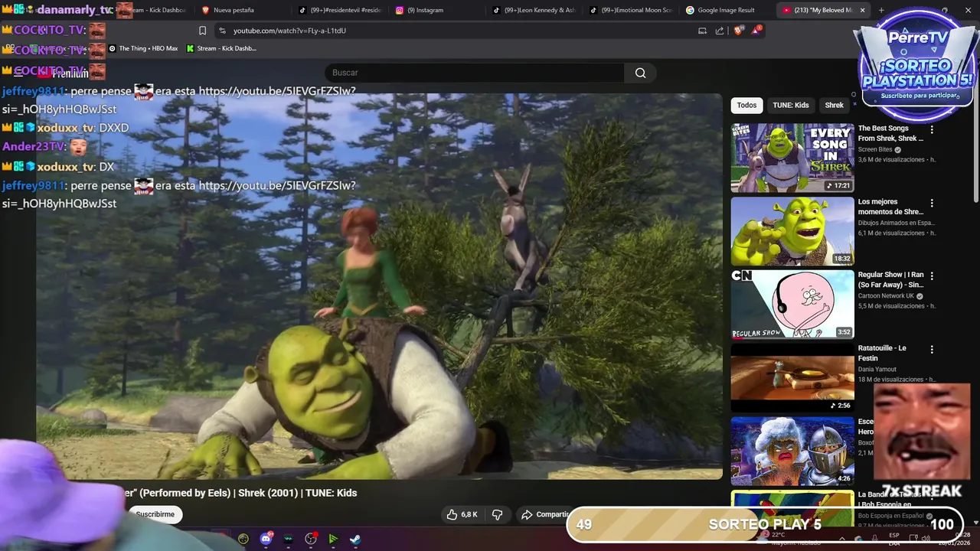Image resolution: width=980 pixels, height=551 pixels.
Task: Click the Screen Bites channel name
Action: 875,150
